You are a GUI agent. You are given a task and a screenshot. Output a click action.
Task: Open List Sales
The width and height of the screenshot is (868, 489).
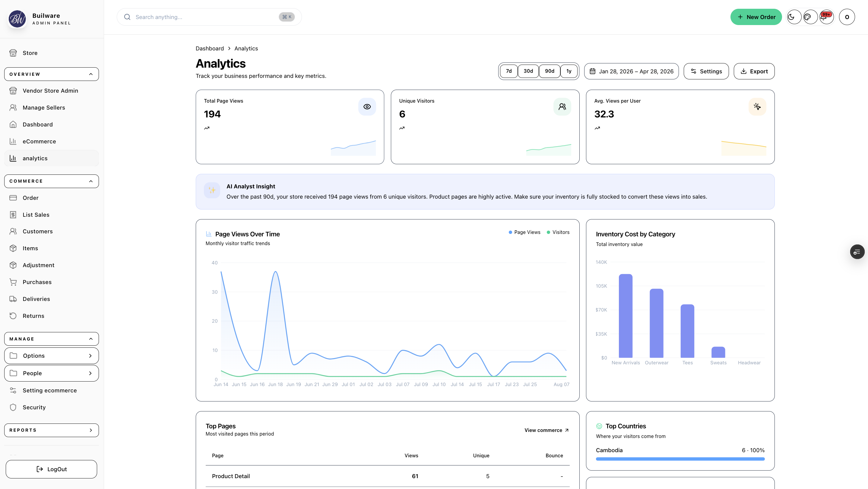point(52,215)
